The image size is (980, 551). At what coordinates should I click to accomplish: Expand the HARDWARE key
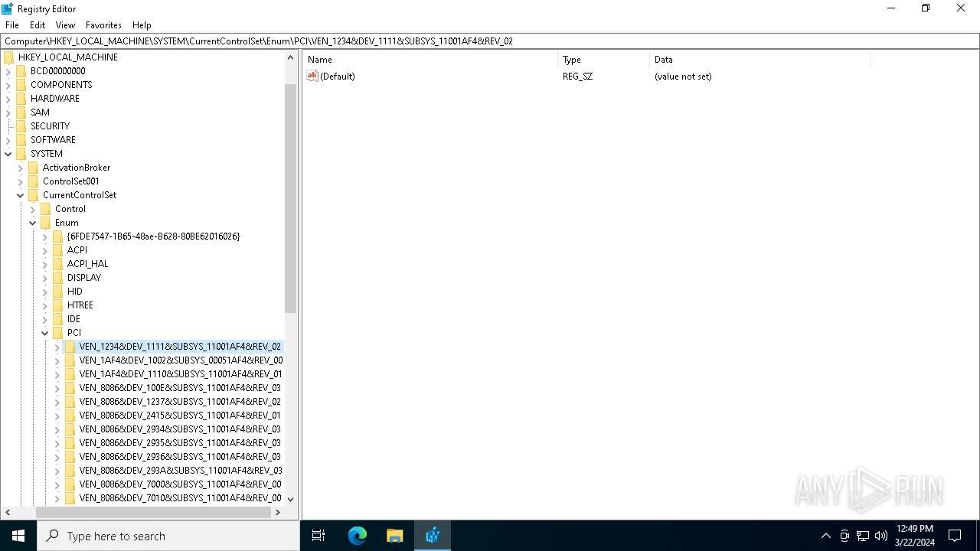8,99
